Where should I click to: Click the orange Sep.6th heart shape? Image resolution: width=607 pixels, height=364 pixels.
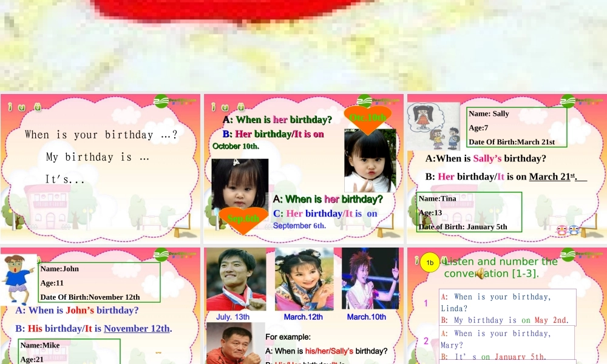(x=243, y=220)
